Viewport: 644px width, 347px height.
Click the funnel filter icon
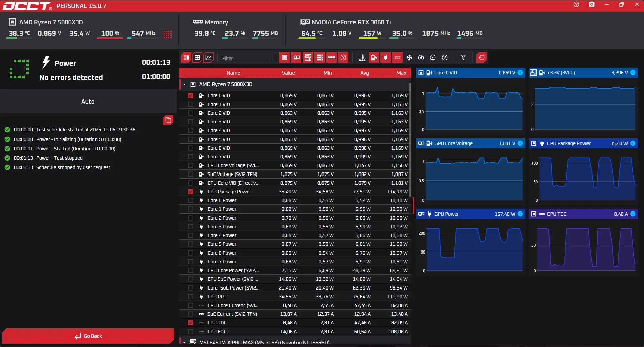click(x=463, y=57)
